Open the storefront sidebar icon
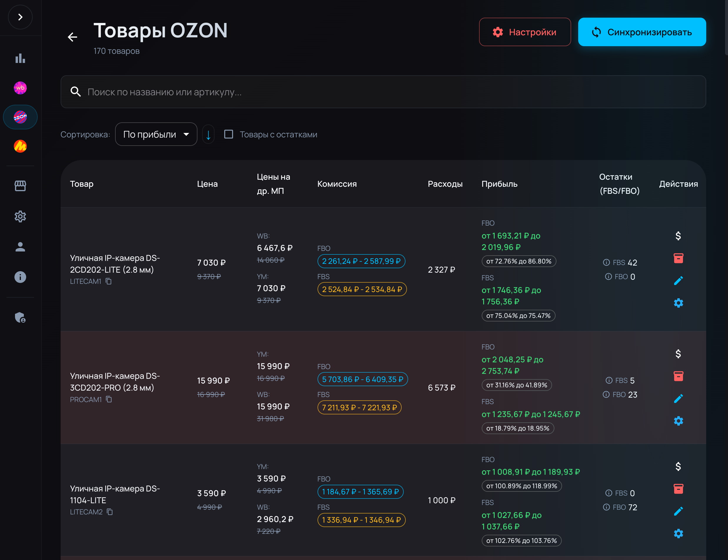Image resolution: width=728 pixels, height=560 pixels. pyautogui.click(x=20, y=186)
